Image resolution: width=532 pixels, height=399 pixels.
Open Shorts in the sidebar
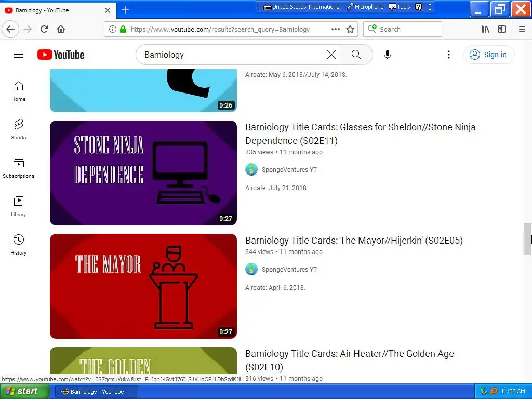18,129
